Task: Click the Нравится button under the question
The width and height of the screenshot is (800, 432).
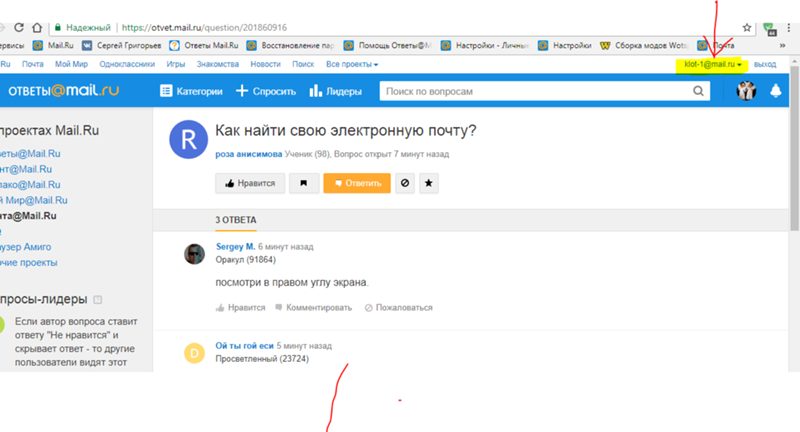Action: (250, 183)
